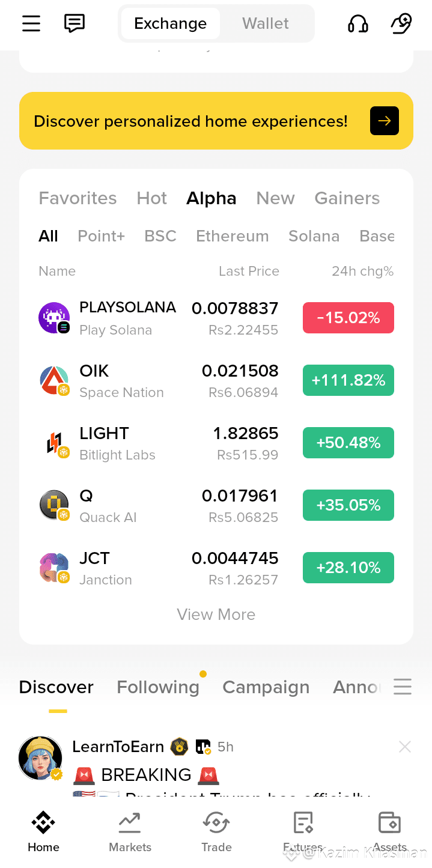Image resolution: width=432 pixels, height=868 pixels.
Task: Dismiss the LearnToEarn post
Action: [x=405, y=747]
